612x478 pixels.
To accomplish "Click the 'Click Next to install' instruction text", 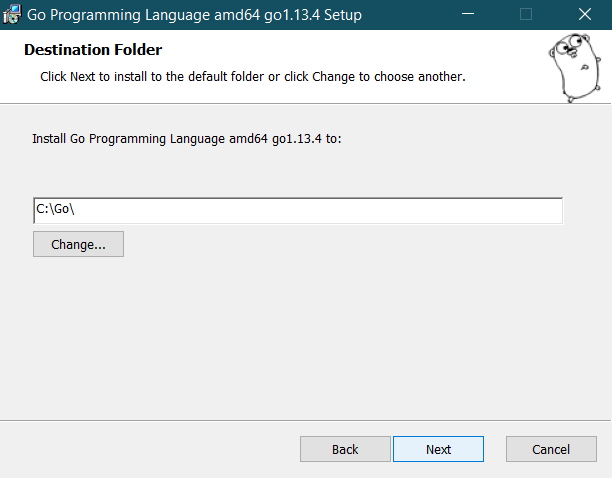I will (x=253, y=76).
